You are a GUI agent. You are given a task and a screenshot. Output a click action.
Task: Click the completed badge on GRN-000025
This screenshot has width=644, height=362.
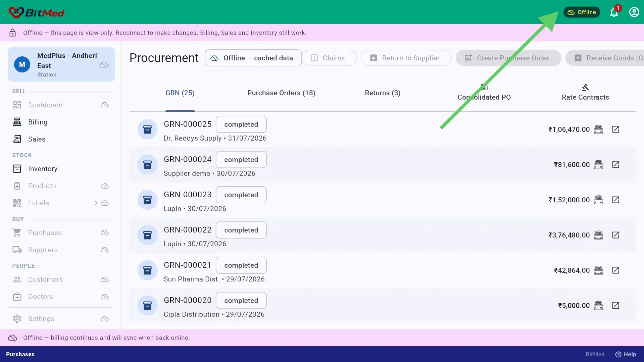coord(241,124)
